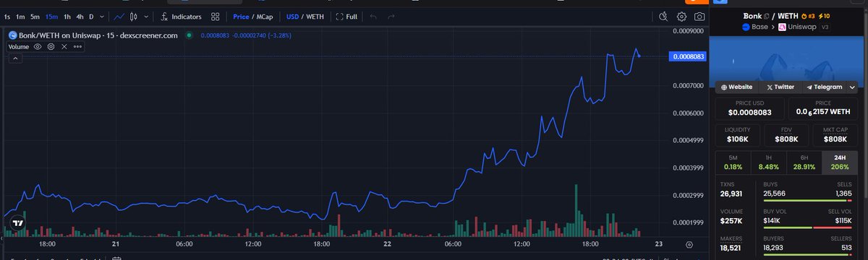The image size is (868, 260).
Task: Toggle Volume indicator visibility eye
Action: point(38,46)
